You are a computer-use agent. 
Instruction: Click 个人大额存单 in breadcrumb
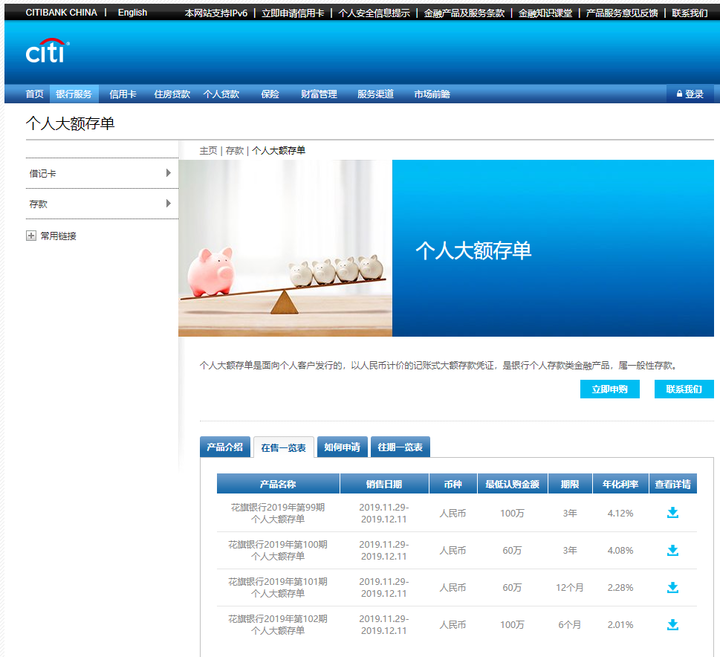(278, 150)
